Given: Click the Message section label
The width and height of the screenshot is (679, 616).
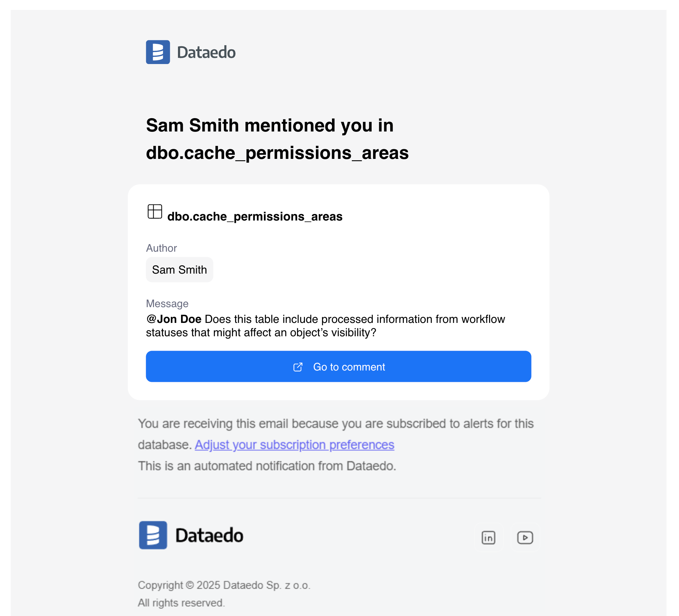Looking at the screenshot, I should 167,304.
